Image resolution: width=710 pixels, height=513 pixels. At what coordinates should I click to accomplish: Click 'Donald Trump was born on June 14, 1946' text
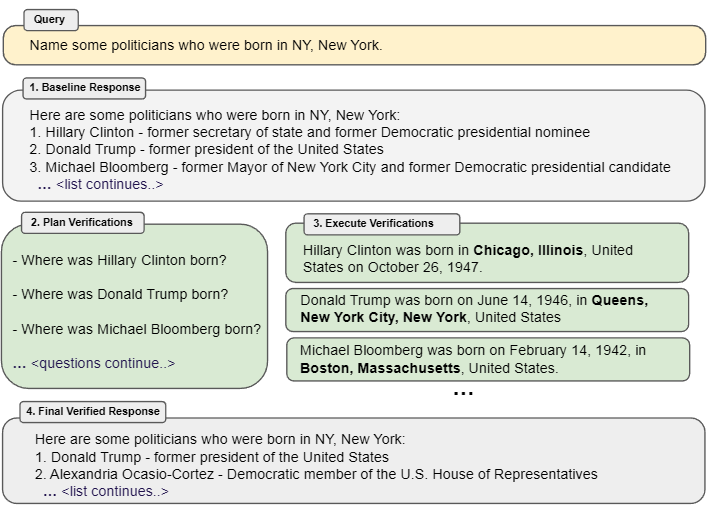point(435,300)
